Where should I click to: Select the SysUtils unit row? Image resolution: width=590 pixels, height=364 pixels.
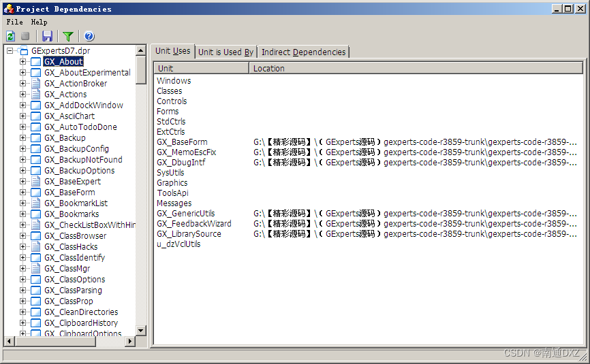tap(170, 172)
